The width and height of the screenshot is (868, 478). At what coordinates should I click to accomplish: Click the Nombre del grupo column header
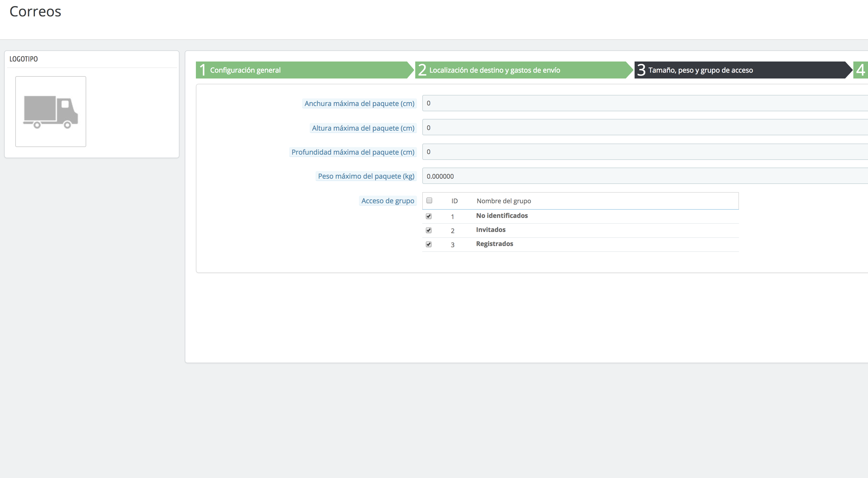[503, 201]
